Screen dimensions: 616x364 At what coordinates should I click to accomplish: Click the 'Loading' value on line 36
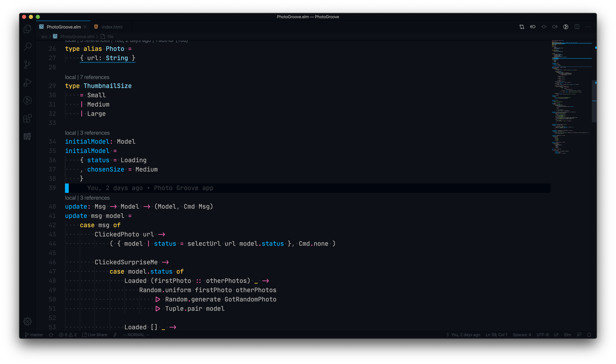[133, 160]
